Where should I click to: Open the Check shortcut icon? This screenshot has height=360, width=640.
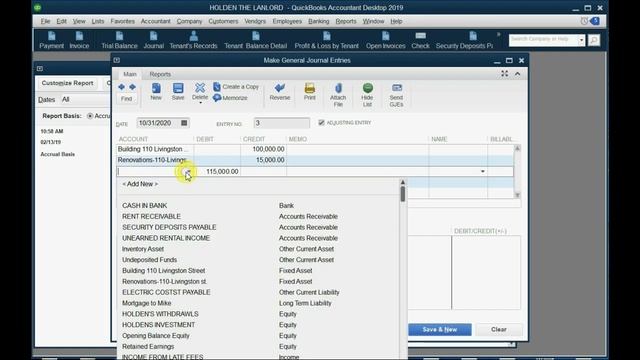pyautogui.click(x=420, y=40)
